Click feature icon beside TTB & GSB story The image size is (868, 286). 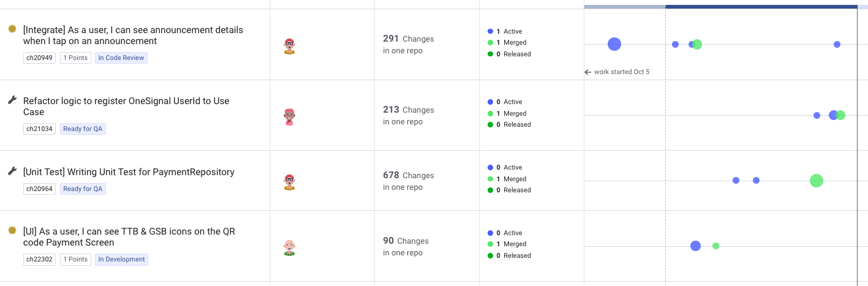coord(12,230)
